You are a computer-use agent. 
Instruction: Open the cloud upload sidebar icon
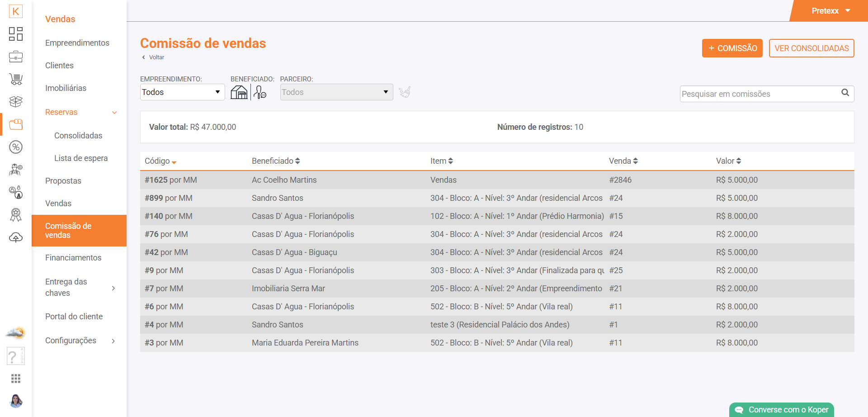16,237
